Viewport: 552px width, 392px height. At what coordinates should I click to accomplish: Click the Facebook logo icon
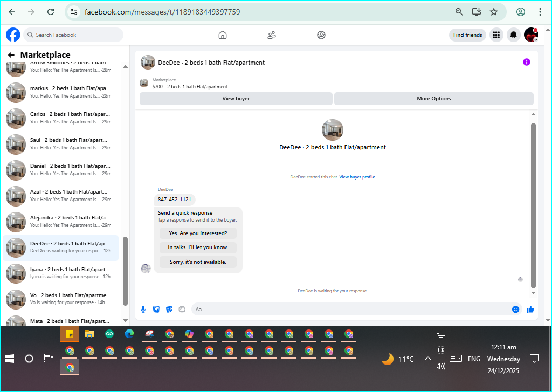(x=13, y=35)
